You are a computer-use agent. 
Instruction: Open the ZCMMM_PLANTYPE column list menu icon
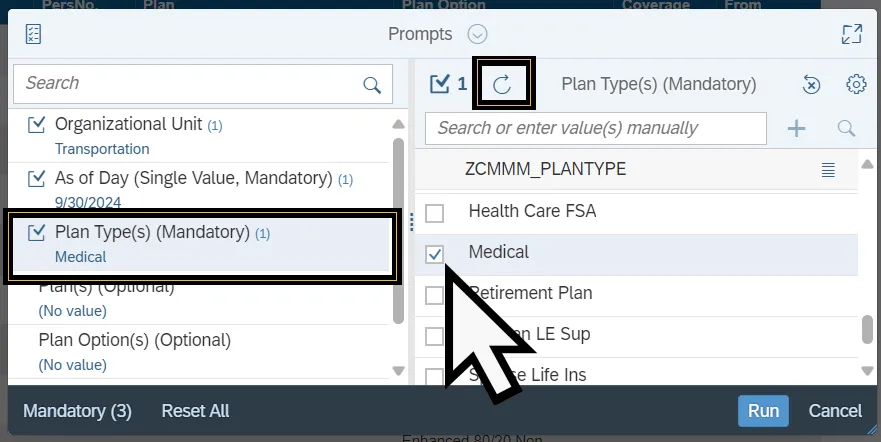tap(828, 170)
